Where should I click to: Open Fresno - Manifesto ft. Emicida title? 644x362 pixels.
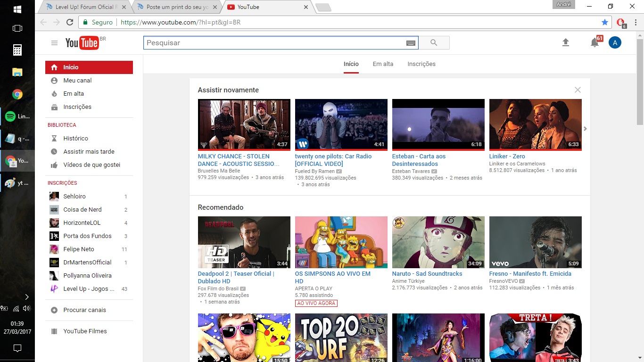(x=530, y=274)
